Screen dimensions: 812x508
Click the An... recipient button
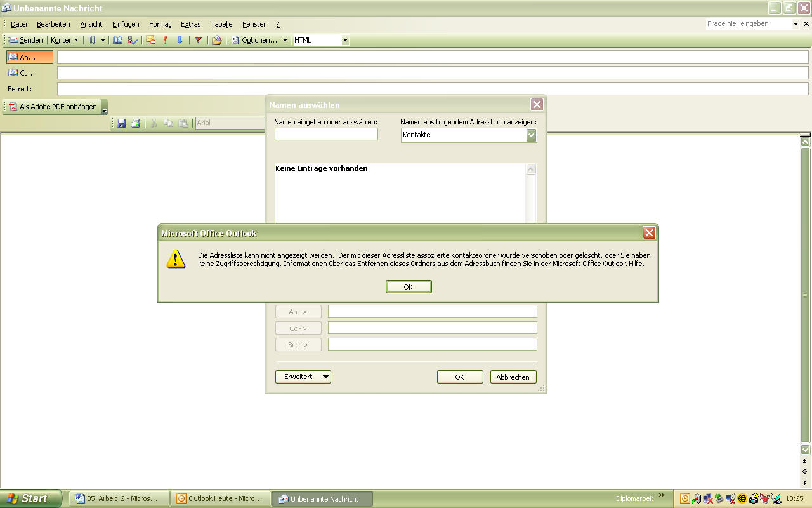(30, 57)
